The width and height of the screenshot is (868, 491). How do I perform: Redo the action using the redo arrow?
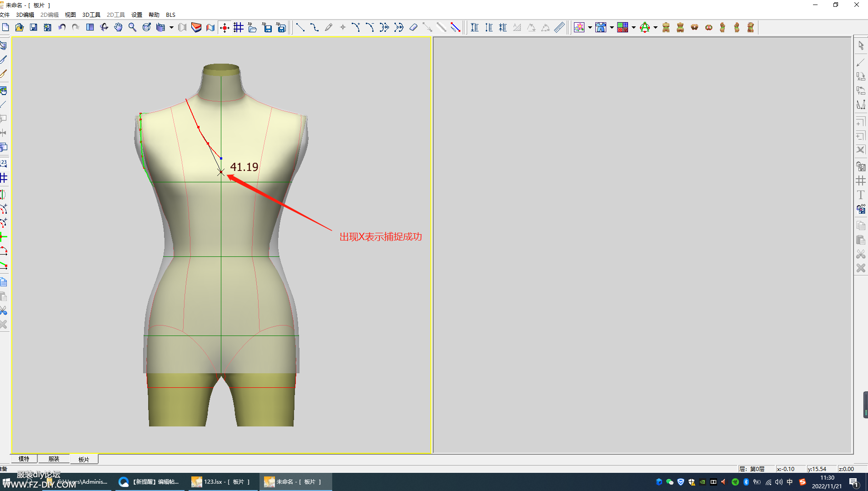coord(76,28)
